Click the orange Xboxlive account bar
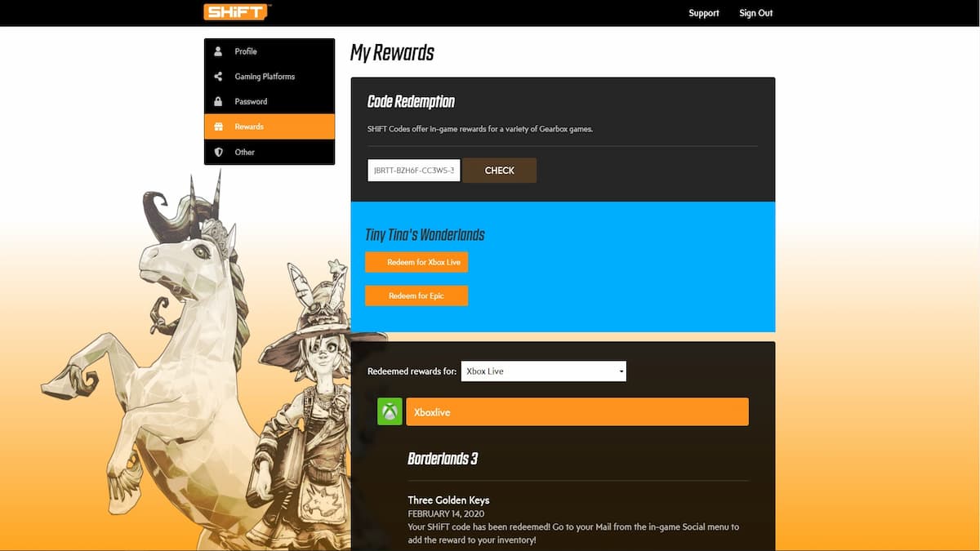 pyautogui.click(x=577, y=412)
